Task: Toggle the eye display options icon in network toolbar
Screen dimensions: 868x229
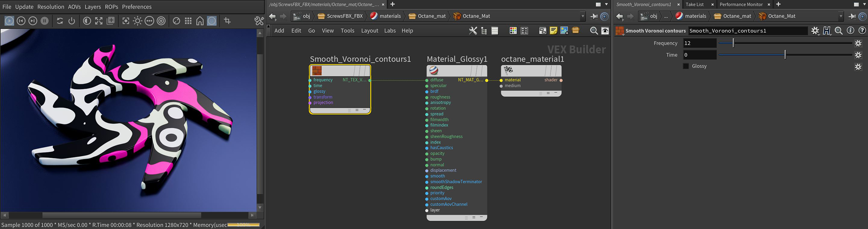Action: (x=605, y=31)
